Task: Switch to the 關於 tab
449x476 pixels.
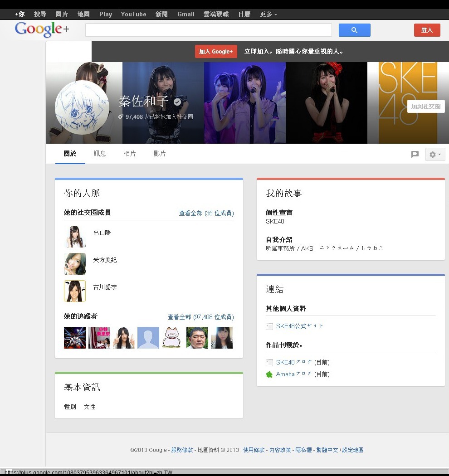Action: pyautogui.click(x=70, y=154)
